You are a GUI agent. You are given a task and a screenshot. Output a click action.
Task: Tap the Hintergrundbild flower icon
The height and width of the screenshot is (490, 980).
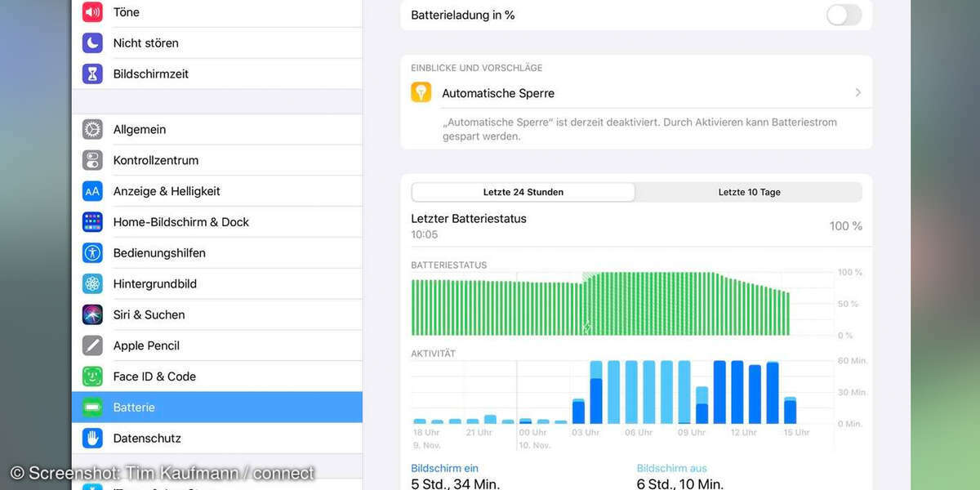point(92,283)
